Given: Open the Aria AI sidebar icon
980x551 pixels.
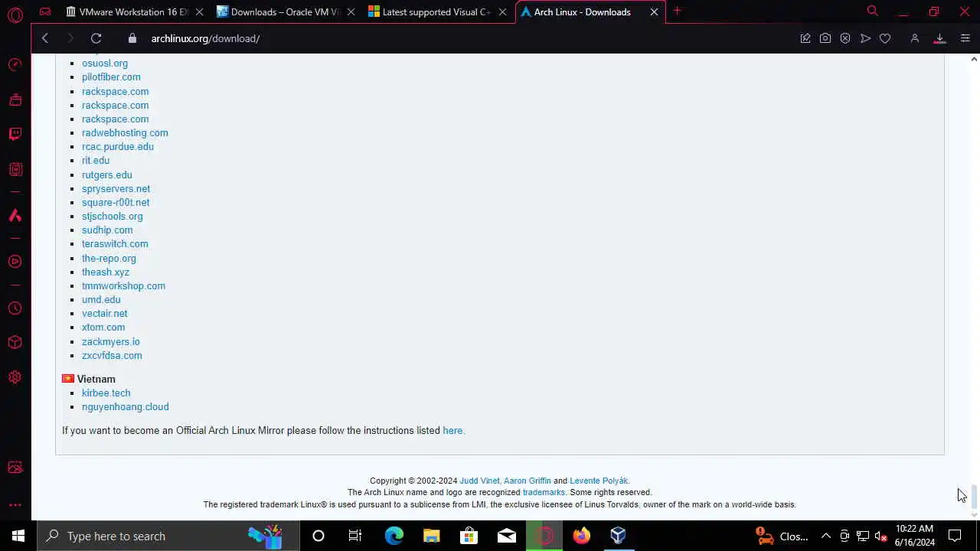Looking at the screenshot, I should (15, 216).
